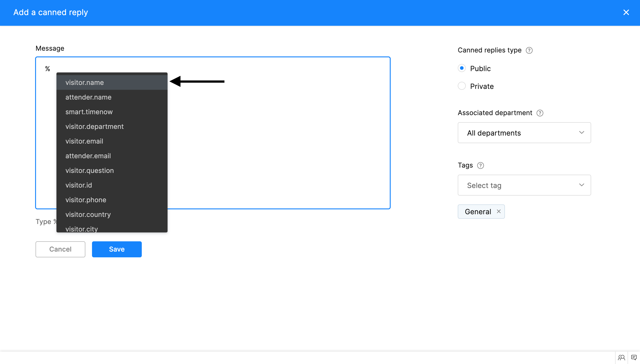Close the Add a canned reply dialog
This screenshot has height=364, width=640.
coord(626,12)
